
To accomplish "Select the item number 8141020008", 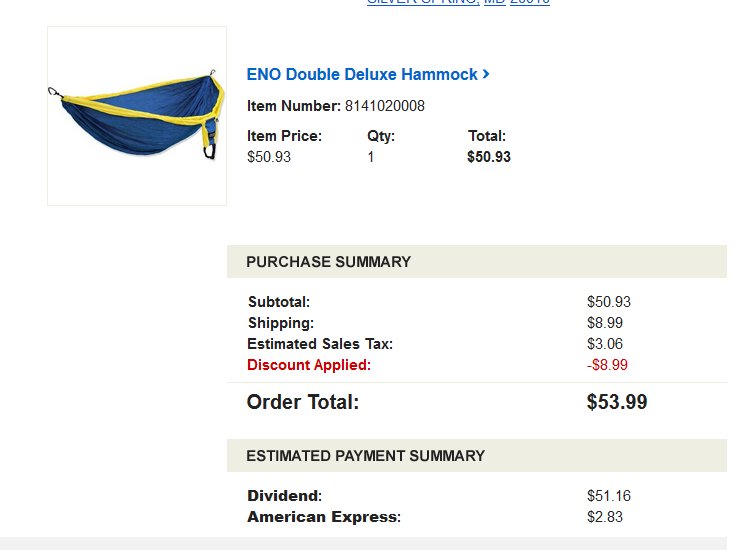I will (385, 106).
